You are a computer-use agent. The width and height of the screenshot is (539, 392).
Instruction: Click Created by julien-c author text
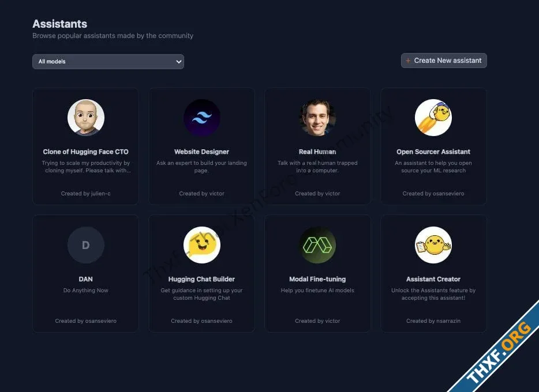click(x=85, y=194)
